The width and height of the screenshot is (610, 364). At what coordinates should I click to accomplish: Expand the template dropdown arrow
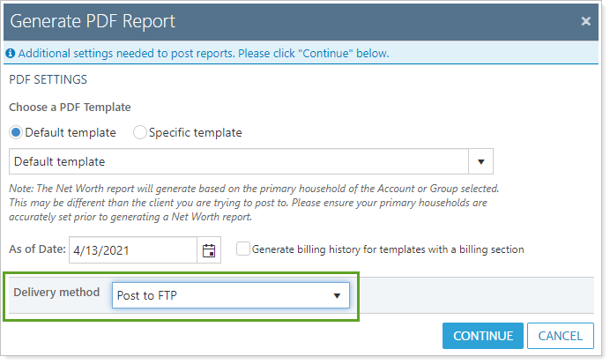[x=481, y=162]
